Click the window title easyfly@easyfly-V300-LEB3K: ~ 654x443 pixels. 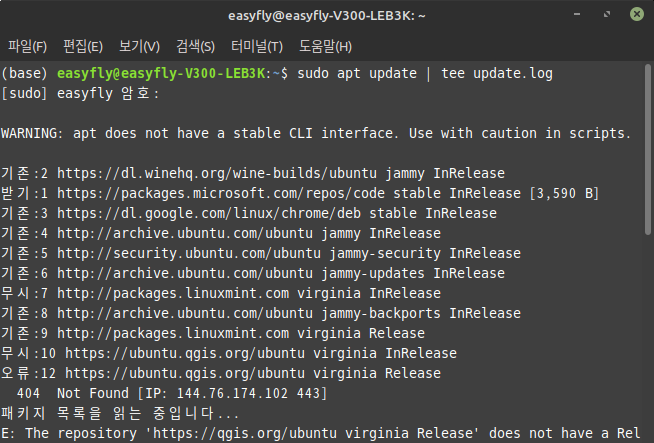coord(327,16)
